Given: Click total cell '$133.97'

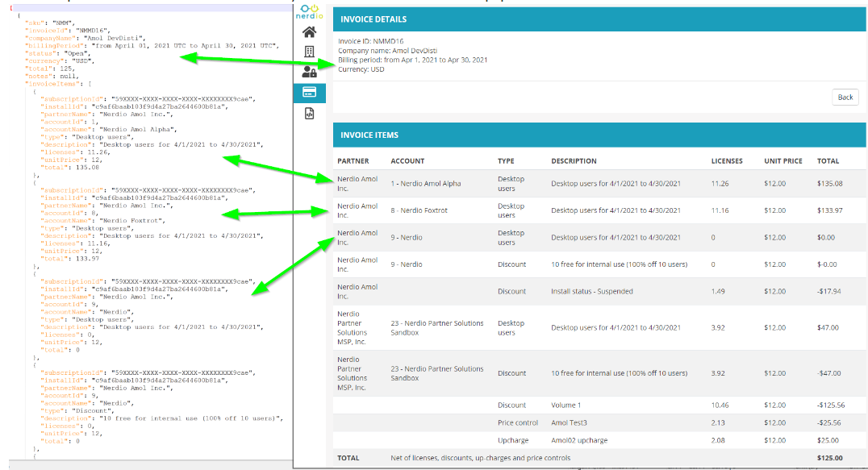Looking at the screenshot, I should pyautogui.click(x=830, y=210).
